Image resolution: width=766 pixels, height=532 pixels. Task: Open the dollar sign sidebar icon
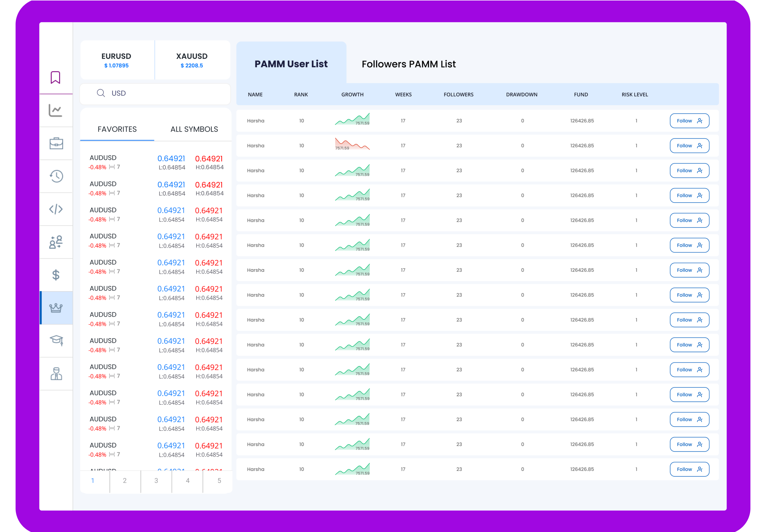[56, 275]
